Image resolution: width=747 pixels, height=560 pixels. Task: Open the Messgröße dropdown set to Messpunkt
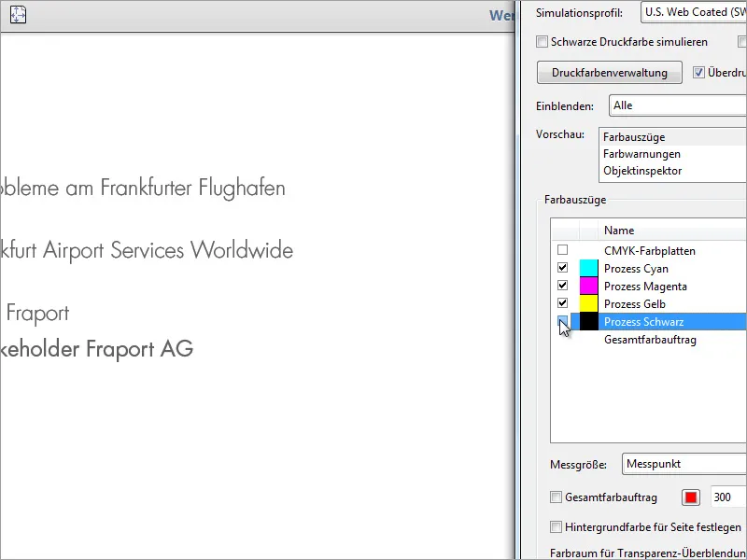tap(684, 464)
